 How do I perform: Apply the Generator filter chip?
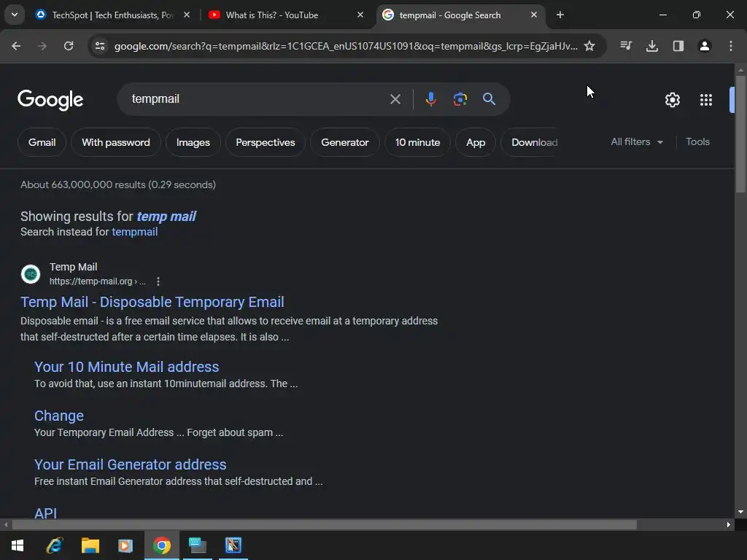pos(345,142)
